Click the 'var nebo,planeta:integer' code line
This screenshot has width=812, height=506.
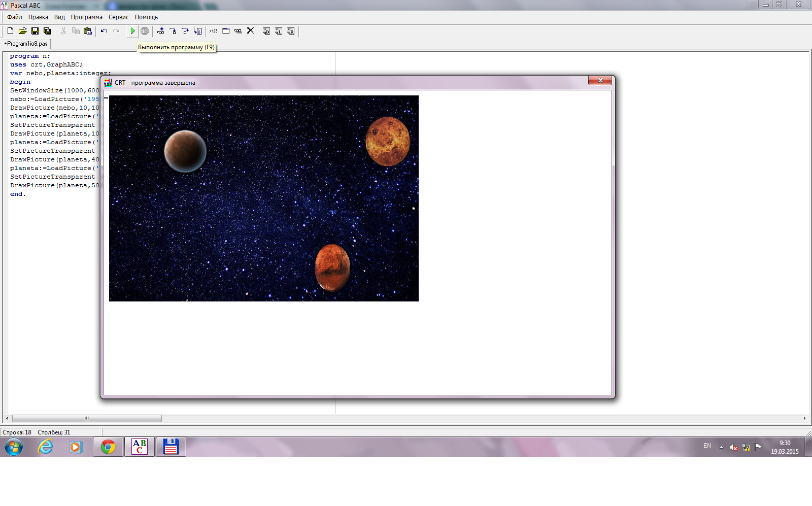point(60,73)
